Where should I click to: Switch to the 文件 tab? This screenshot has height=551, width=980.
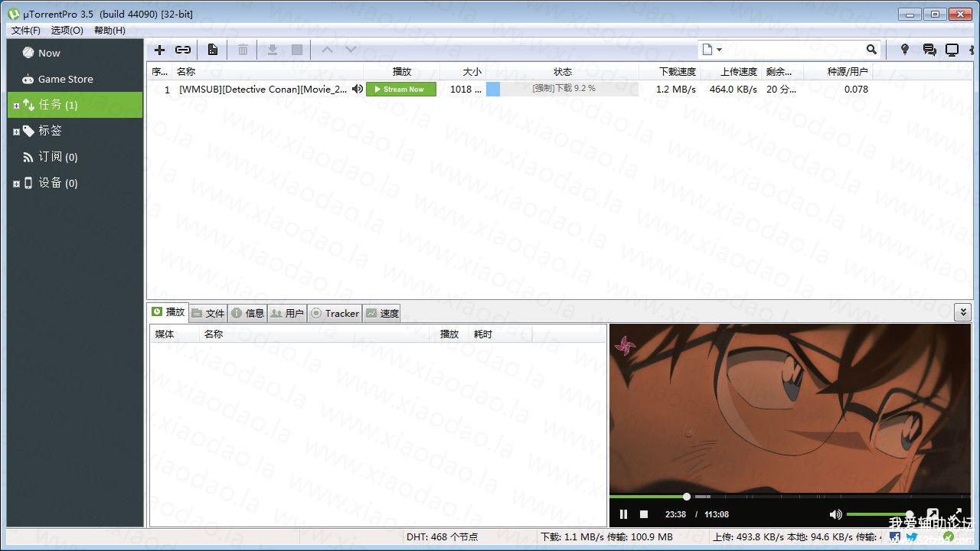pos(208,313)
